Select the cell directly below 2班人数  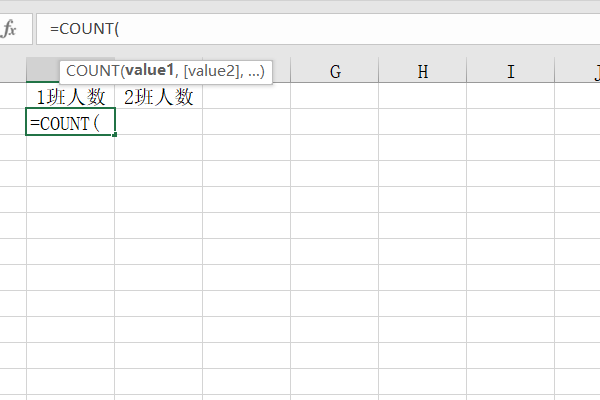[x=158, y=123]
